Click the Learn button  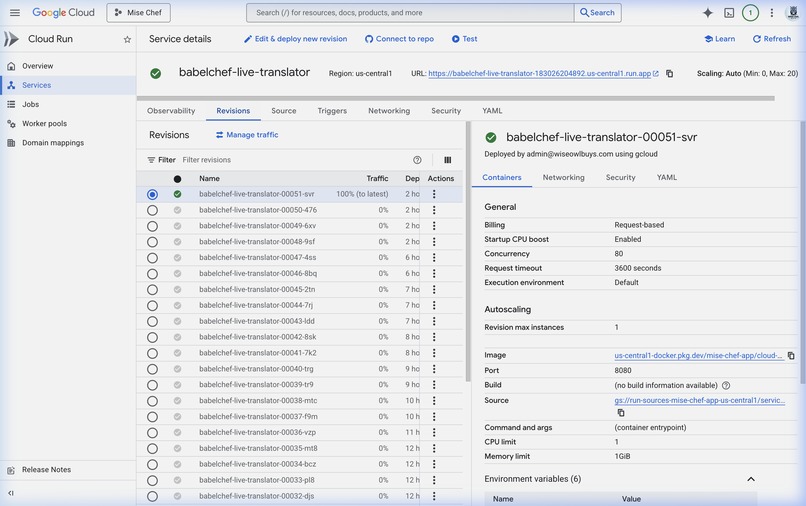pos(720,39)
